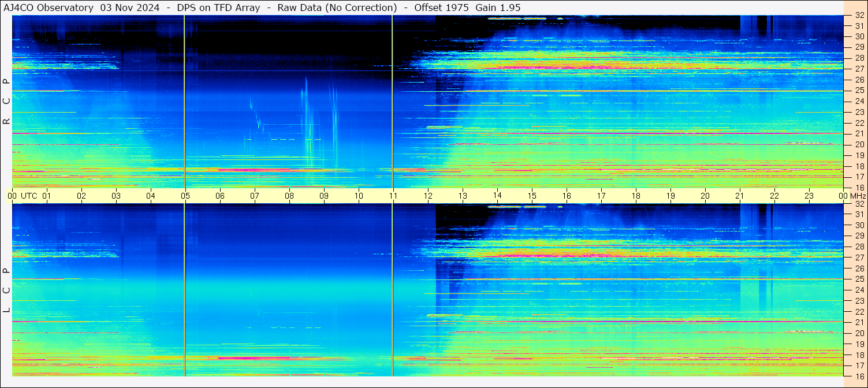Image resolution: width=868 pixels, height=388 pixels.
Task: Click 28 on the RCP frequency scale
Action: pos(859,58)
